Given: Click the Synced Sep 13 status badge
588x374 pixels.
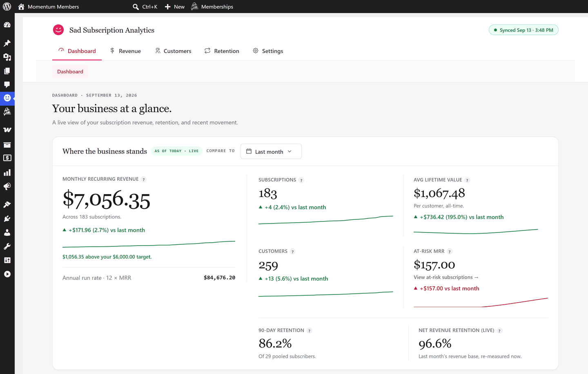Looking at the screenshot, I should [x=523, y=30].
